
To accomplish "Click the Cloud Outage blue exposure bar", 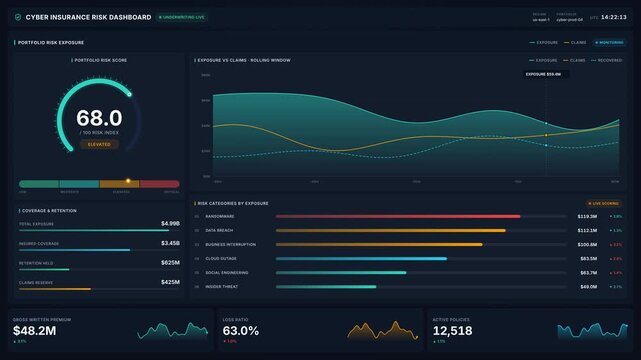I will tap(361, 259).
